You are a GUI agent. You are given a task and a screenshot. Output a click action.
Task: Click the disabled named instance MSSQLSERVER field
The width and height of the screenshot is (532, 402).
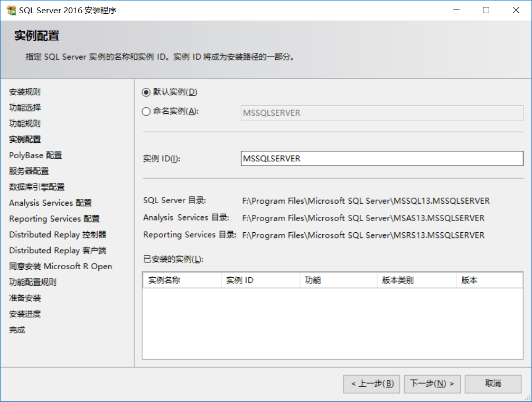tap(381, 113)
